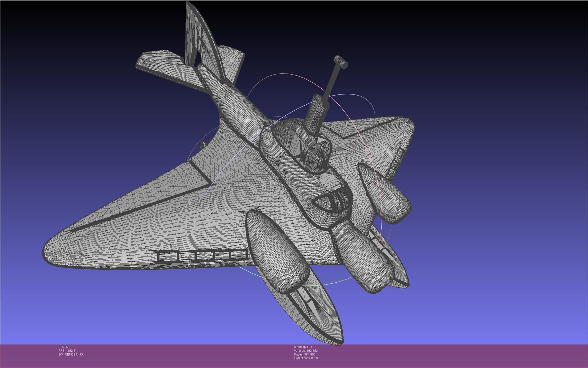588x368 pixels.
Task: Click the Mesh: lpl.STL label
Action: click(303, 347)
